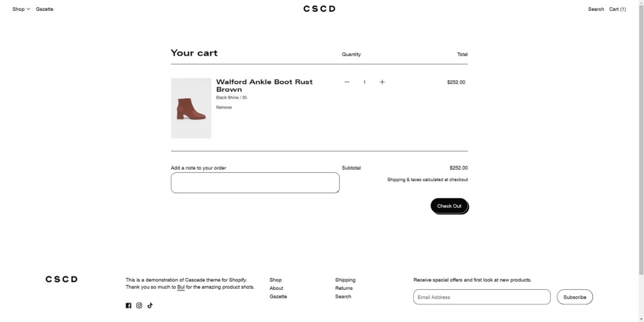Increase boot quantity with plus icon
Image resolution: width=644 pixels, height=322 pixels.
[382, 82]
